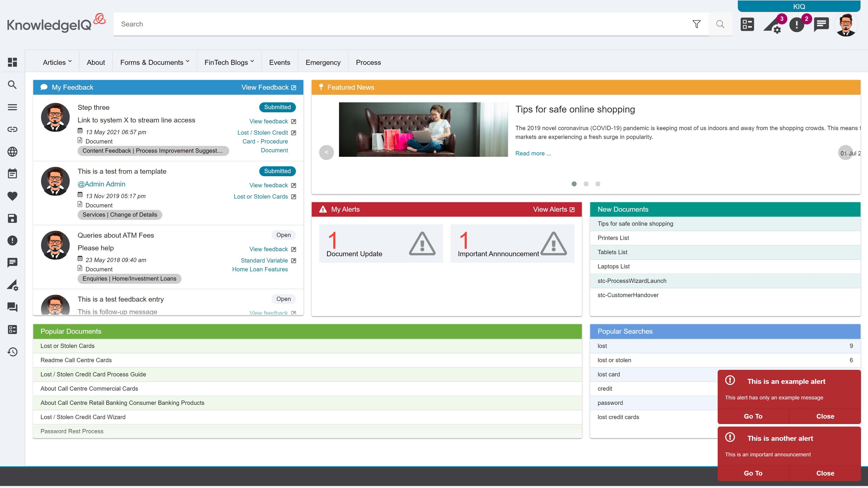Viewport: 868px width, 488px height.
Task: Open the globe icon in sidebar
Action: point(12,152)
